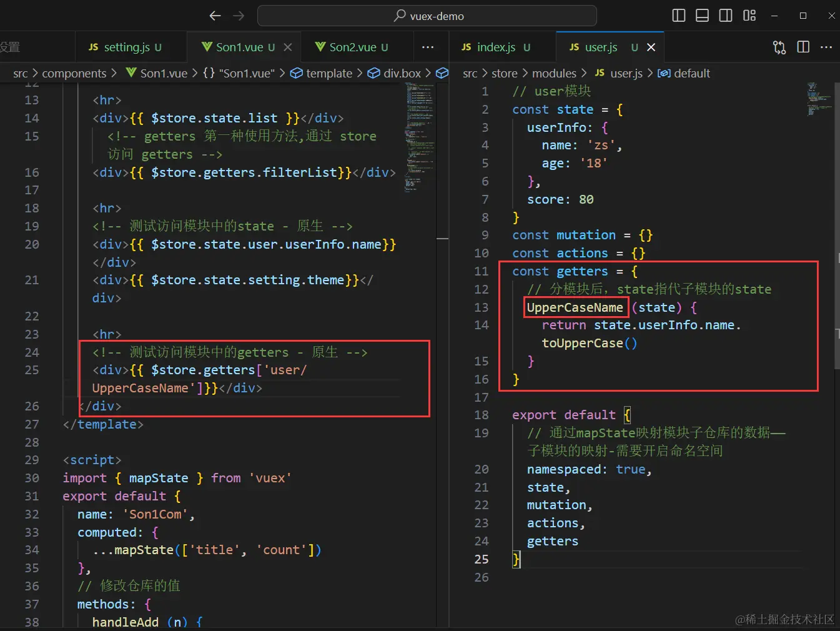Image resolution: width=840 pixels, height=631 pixels.
Task: Click the "Son1.vue" braces breadcrumb
Action: 239,74
